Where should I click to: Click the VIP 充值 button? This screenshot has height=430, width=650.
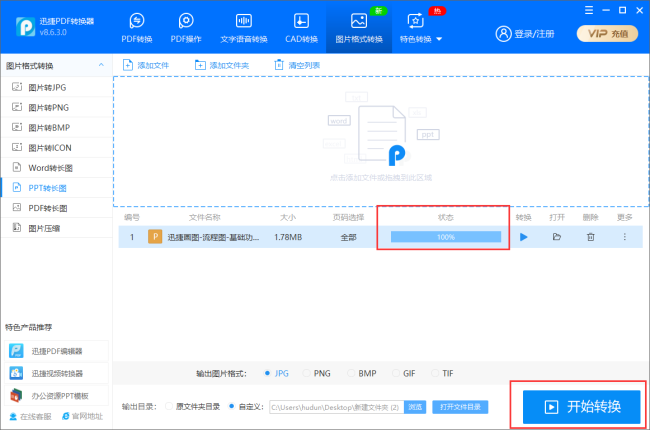pyautogui.click(x=607, y=34)
